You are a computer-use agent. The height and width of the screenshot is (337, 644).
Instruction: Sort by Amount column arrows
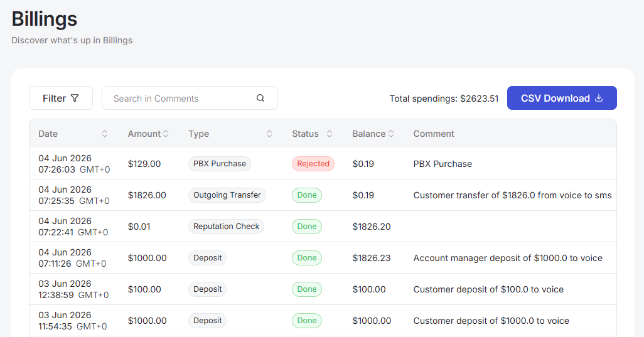(166, 134)
